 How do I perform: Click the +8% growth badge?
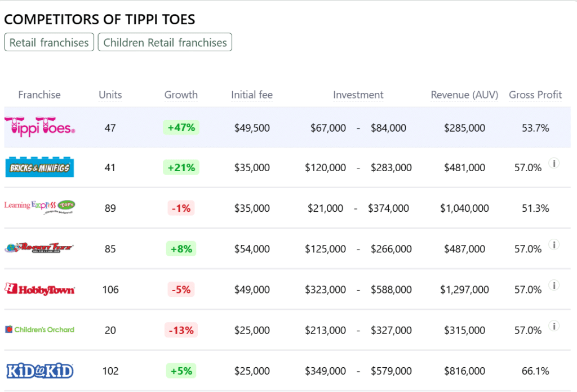pyautogui.click(x=181, y=249)
